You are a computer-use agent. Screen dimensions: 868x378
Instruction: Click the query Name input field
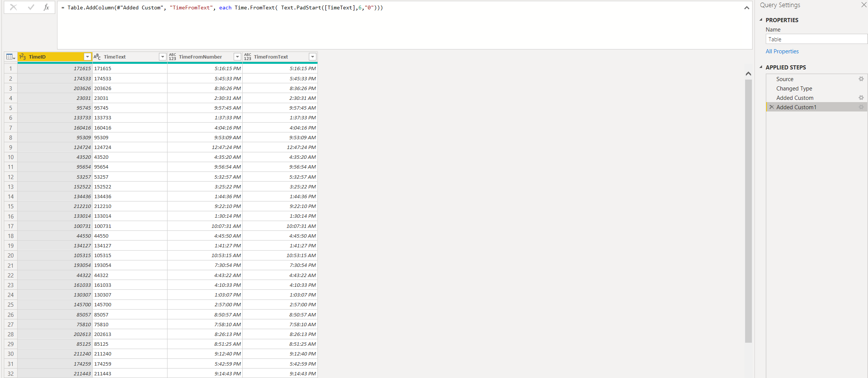816,39
